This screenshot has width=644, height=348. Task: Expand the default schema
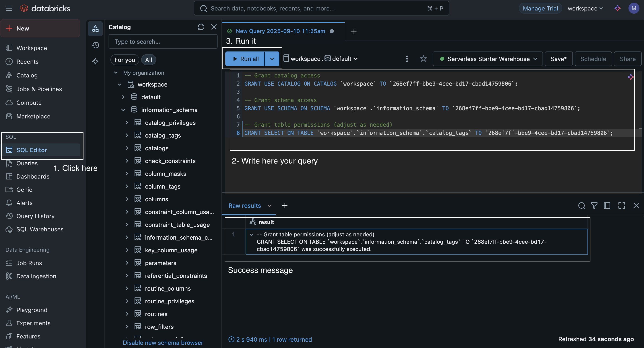click(x=123, y=97)
